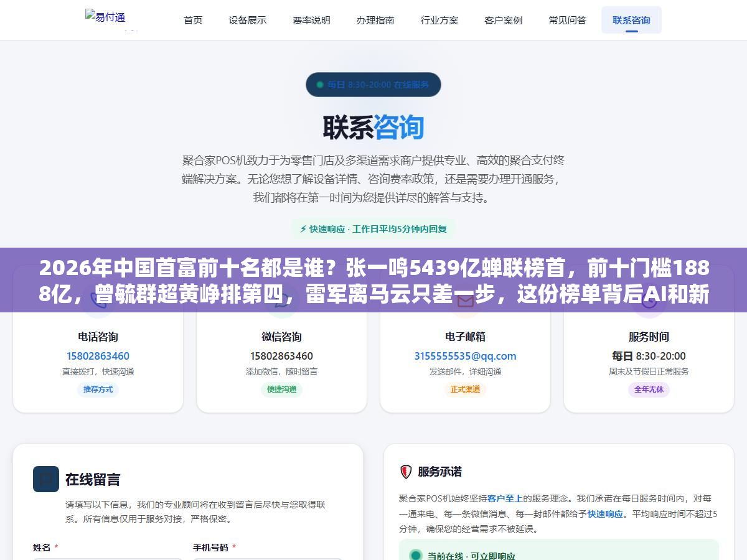Click the 添加微信，随时留言 text
The height and width of the screenshot is (560, 747).
pos(282,371)
